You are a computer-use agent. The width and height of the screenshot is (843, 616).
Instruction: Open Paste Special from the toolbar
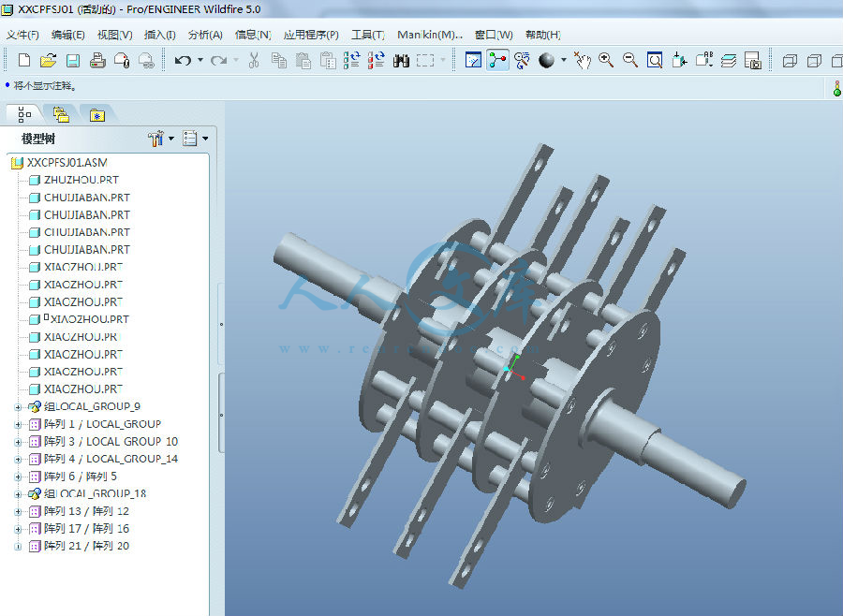[328, 60]
